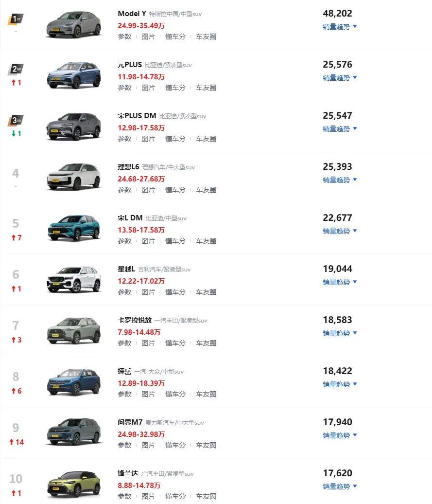
Task: Open the blue 元PLUS car image
Action: pyautogui.click(x=74, y=76)
